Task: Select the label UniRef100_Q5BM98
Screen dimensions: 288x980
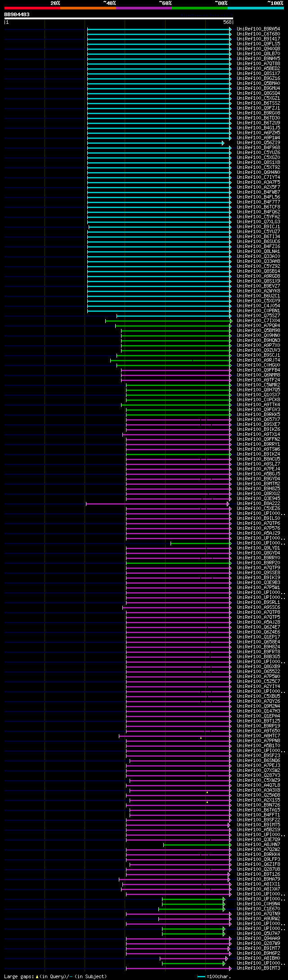Action: click(258, 331)
